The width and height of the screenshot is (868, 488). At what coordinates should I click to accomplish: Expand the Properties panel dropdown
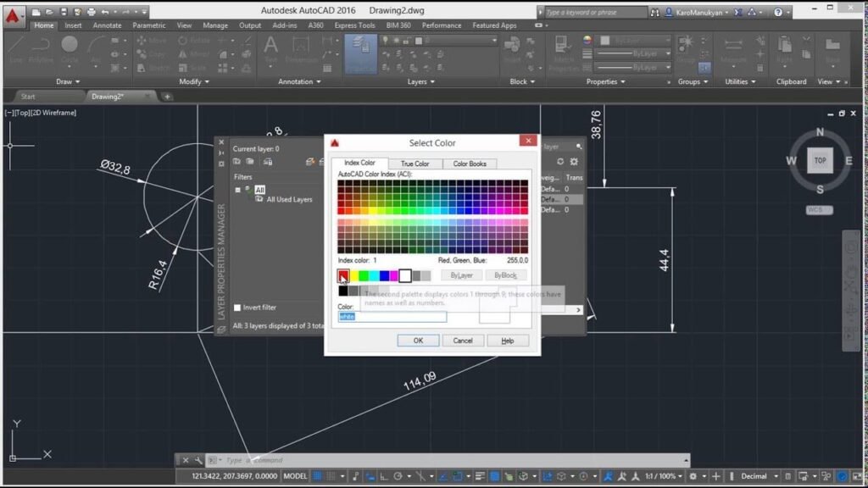tap(605, 82)
